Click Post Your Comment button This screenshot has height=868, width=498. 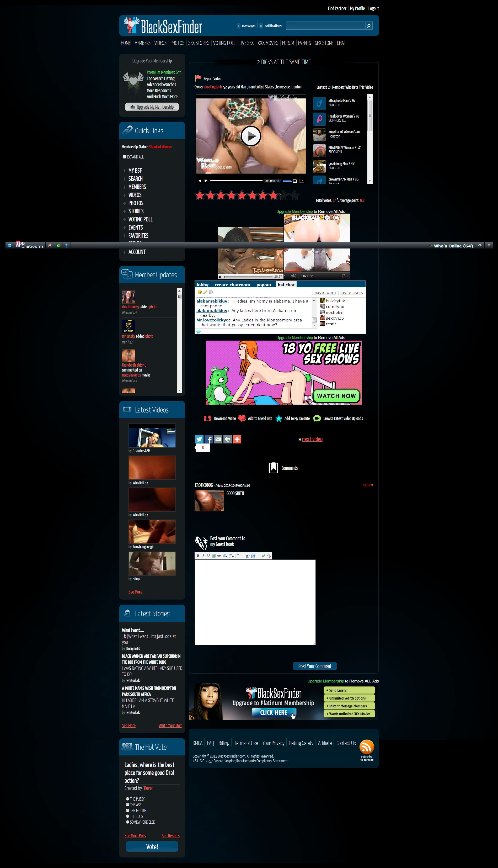click(315, 666)
